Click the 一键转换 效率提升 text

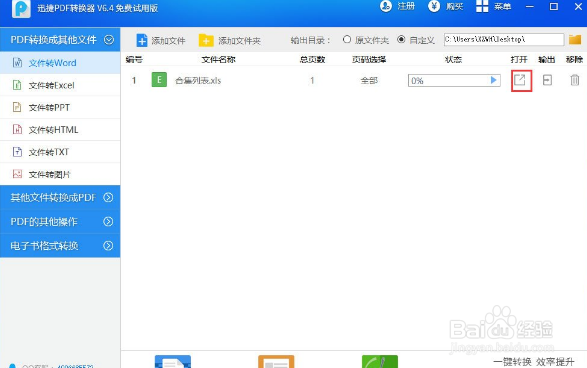coord(533,362)
